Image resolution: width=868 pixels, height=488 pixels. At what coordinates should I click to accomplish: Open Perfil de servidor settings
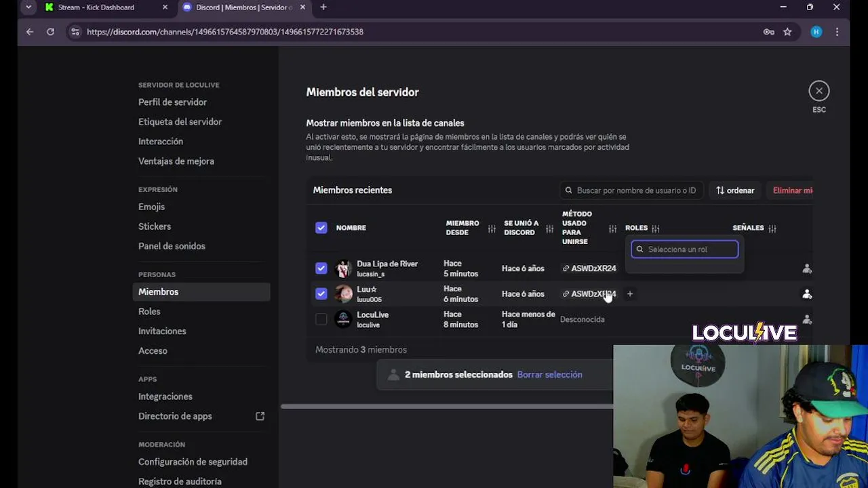click(173, 102)
